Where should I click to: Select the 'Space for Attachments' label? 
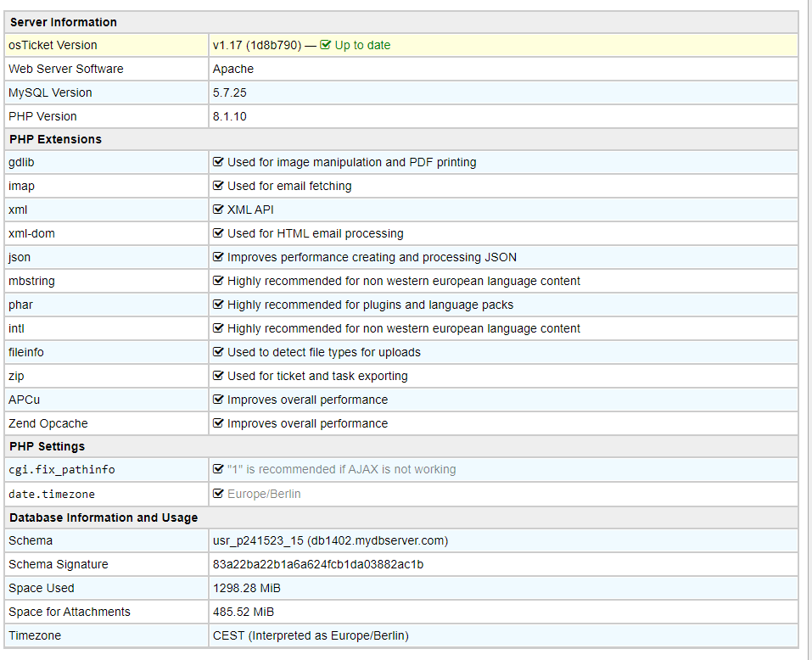70,612
